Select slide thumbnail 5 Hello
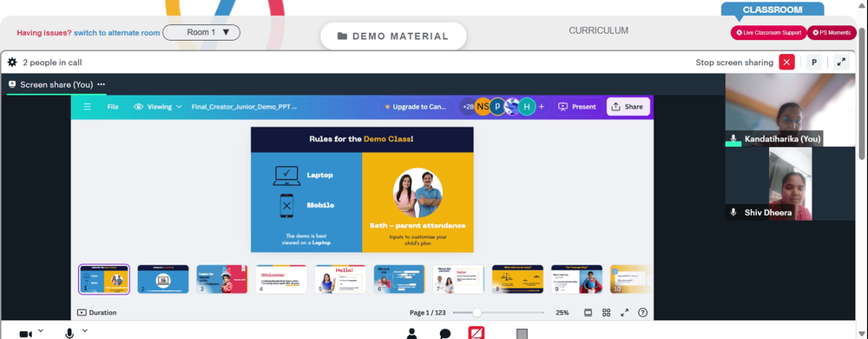The image size is (868, 339). point(340,279)
